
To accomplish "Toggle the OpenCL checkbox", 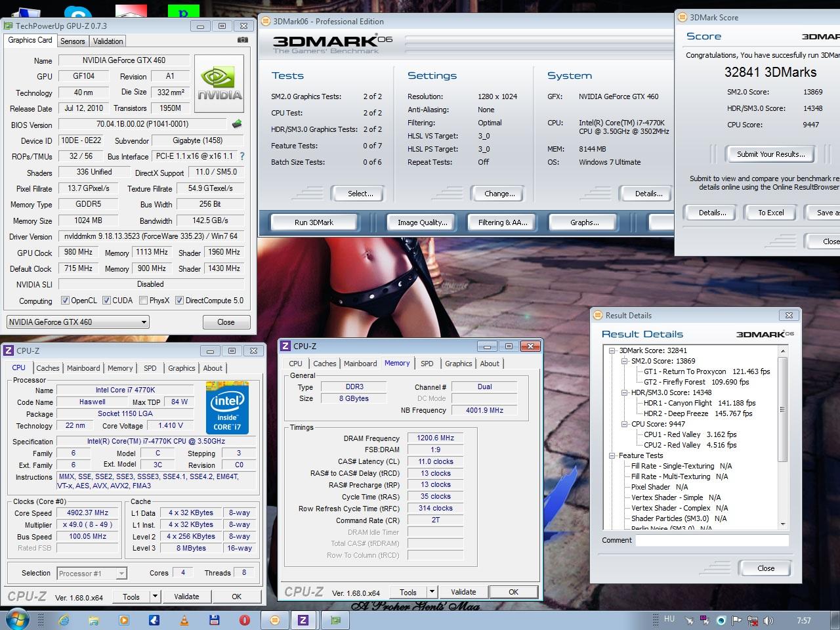I will click(x=65, y=301).
